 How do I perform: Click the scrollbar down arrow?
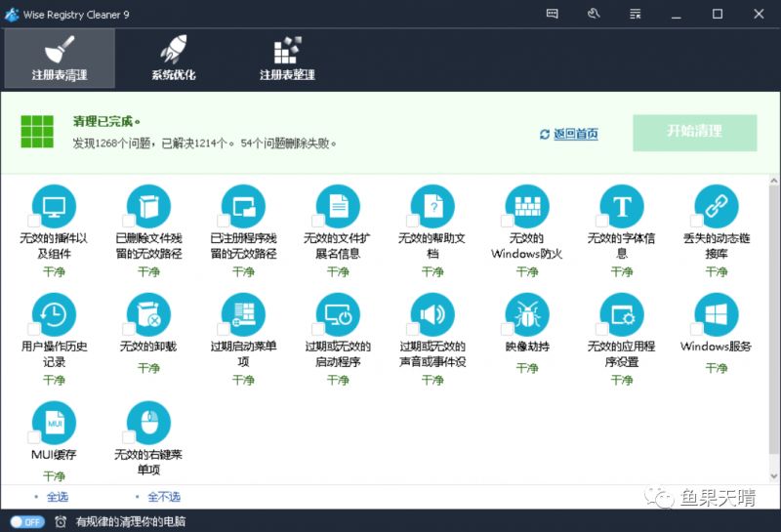pos(773,476)
